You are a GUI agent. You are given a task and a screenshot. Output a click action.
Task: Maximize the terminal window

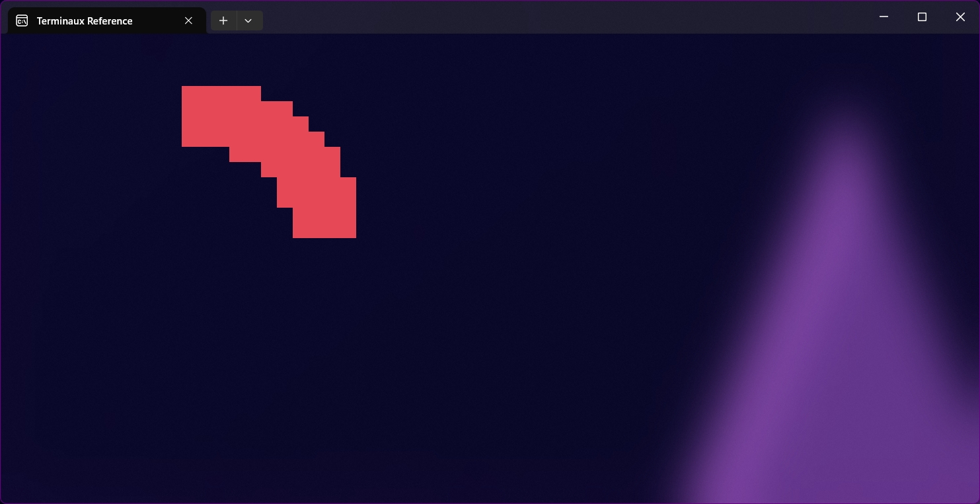click(922, 17)
